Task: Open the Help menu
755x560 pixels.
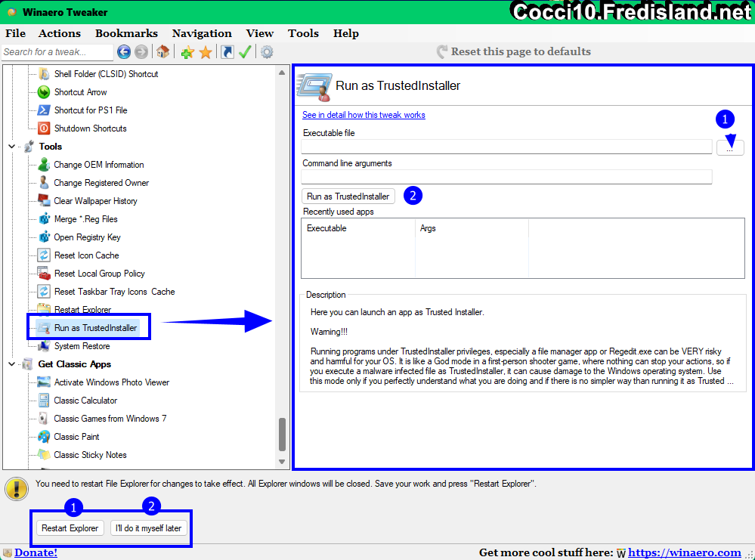Action: 345,33
